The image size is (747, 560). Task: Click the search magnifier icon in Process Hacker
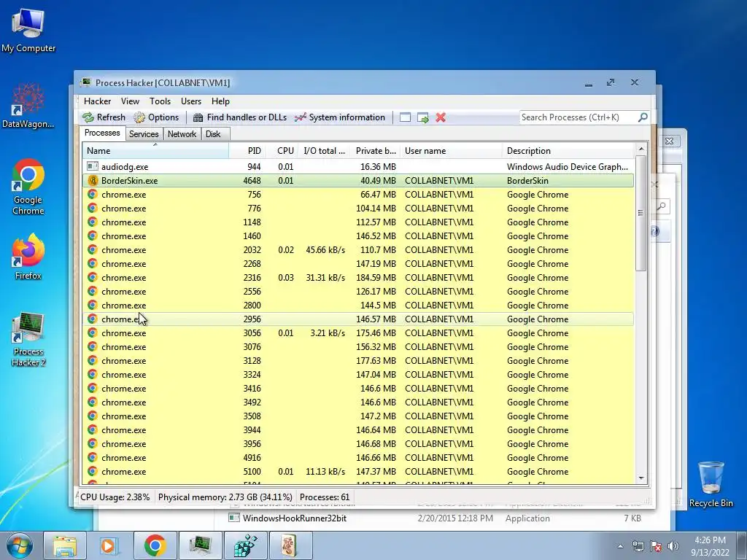[x=643, y=117]
